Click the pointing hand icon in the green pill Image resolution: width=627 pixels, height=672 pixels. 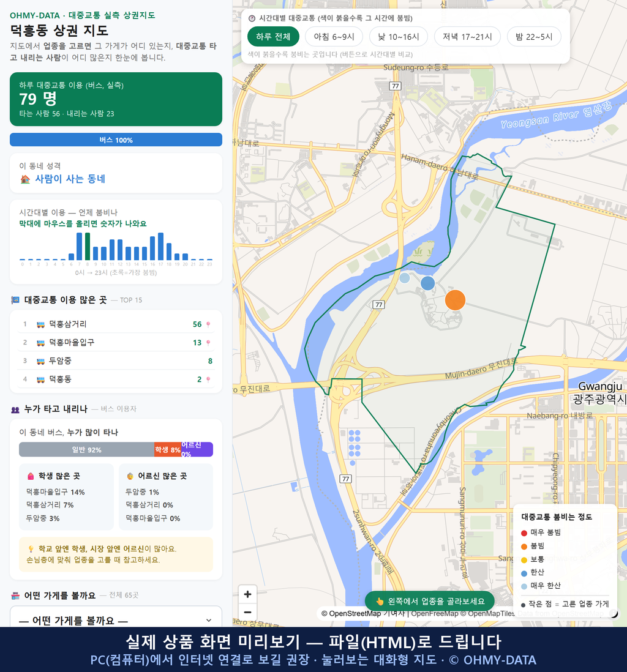pos(380,602)
